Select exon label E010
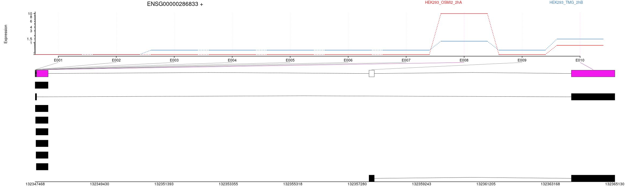 coord(580,60)
